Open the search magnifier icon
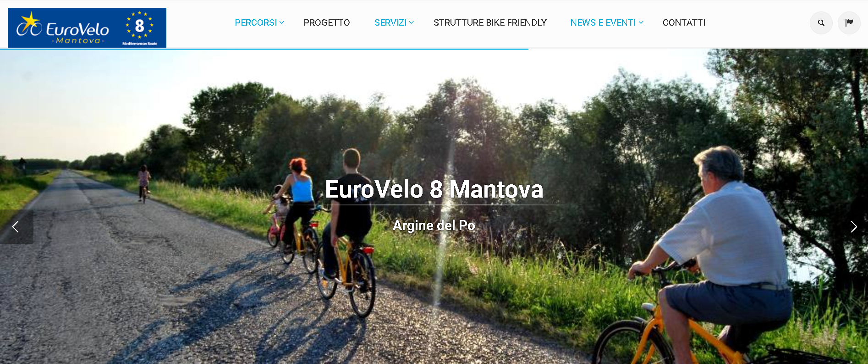 click(x=821, y=23)
